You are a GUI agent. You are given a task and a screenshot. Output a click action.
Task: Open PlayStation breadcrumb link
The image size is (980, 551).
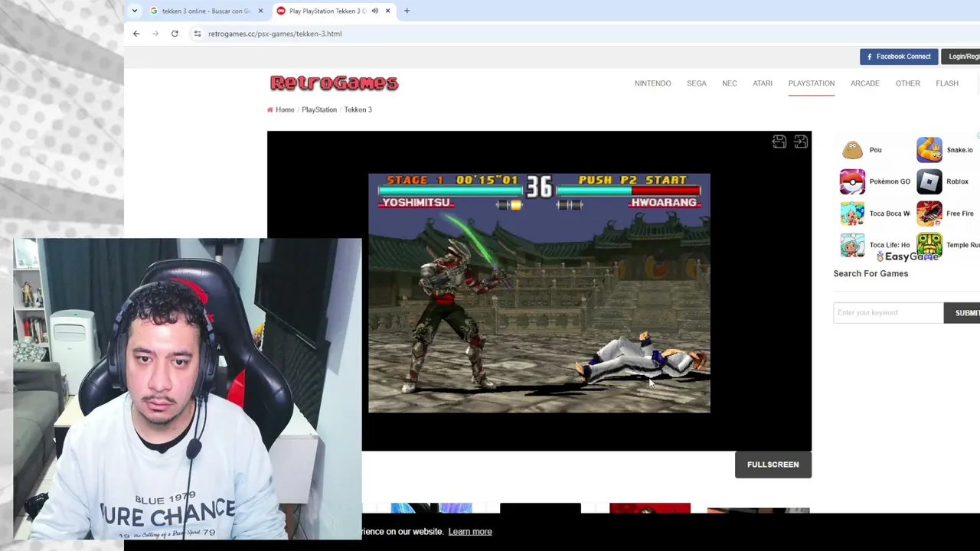click(319, 109)
